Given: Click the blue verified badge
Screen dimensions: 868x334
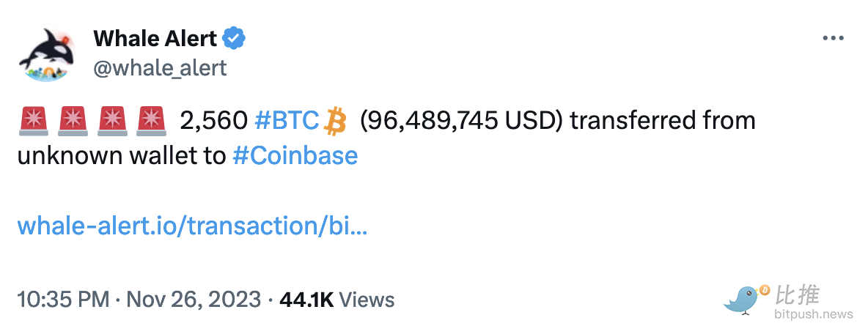Looking at the screenshot, I should (234, 37).
